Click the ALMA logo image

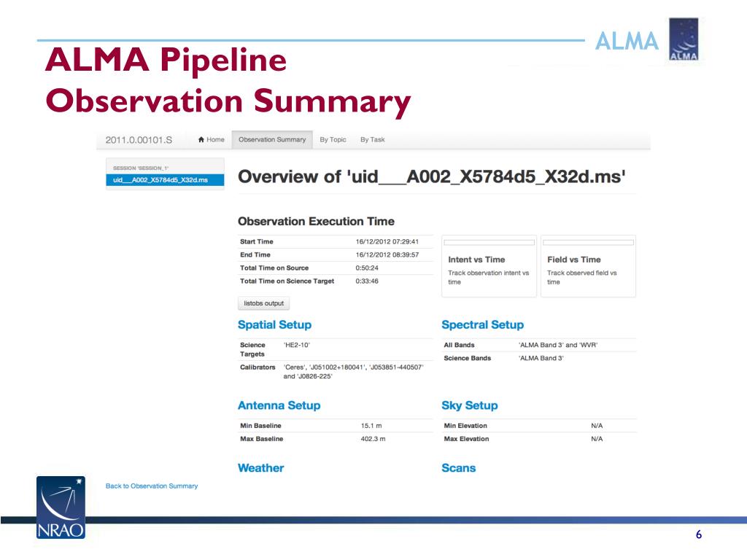pos(683,39)
